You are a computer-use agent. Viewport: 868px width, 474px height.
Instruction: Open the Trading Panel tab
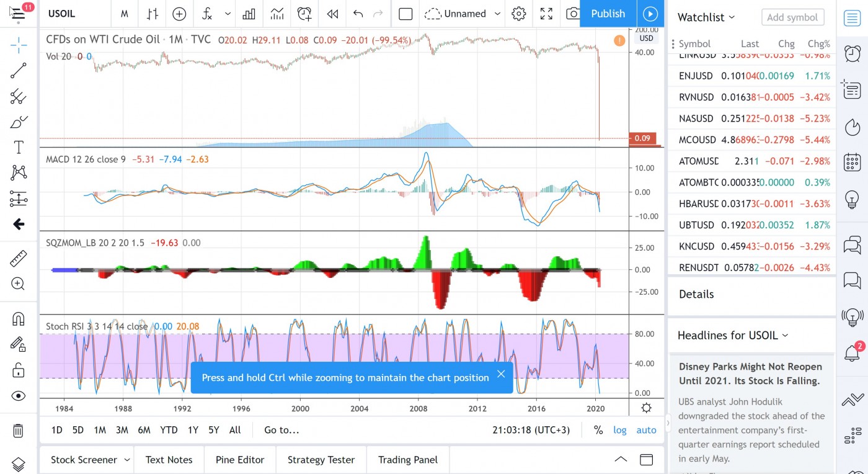[x=408, y=460]
